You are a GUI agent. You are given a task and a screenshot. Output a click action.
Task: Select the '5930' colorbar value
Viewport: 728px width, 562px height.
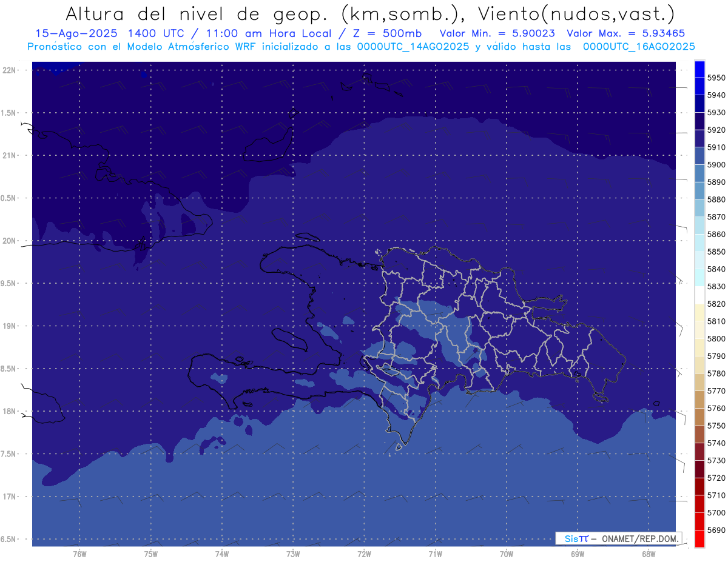(716, 113)
